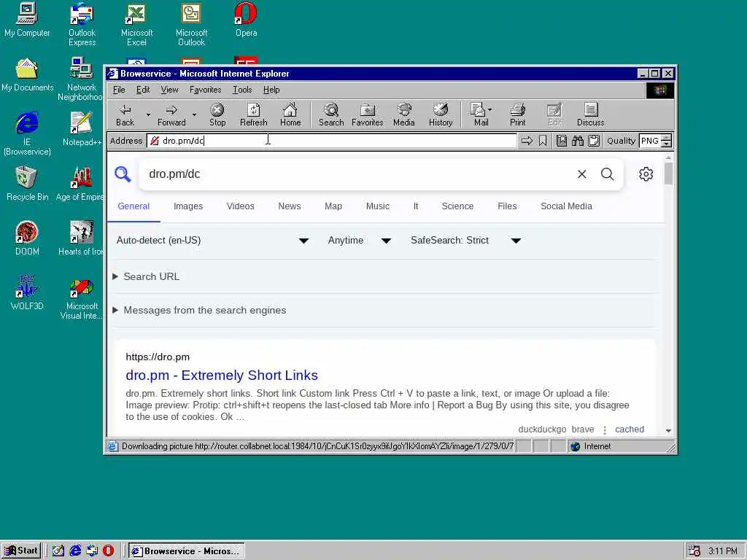Open the Opera desktop shortcut
The width and height of the screenshot is (747, 560).
tap(246, 20)
